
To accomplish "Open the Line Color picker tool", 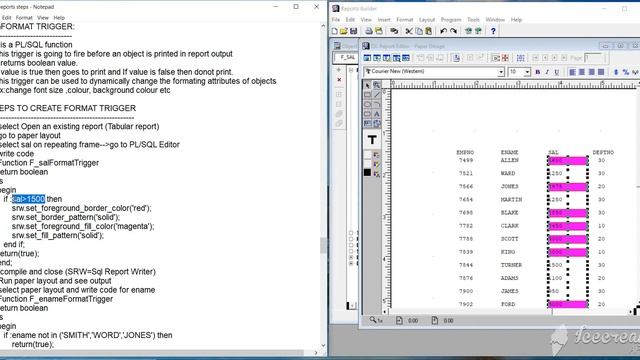I will click(x=376, y=164).
